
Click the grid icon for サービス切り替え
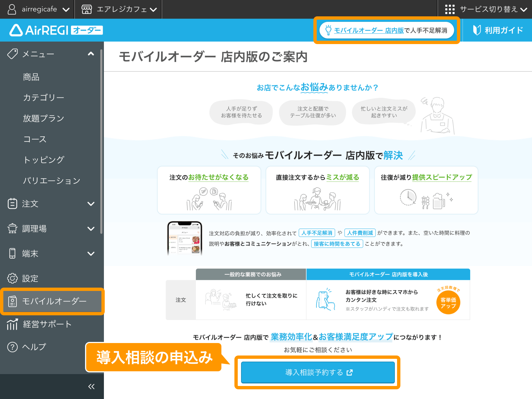(x=450, y=9)
